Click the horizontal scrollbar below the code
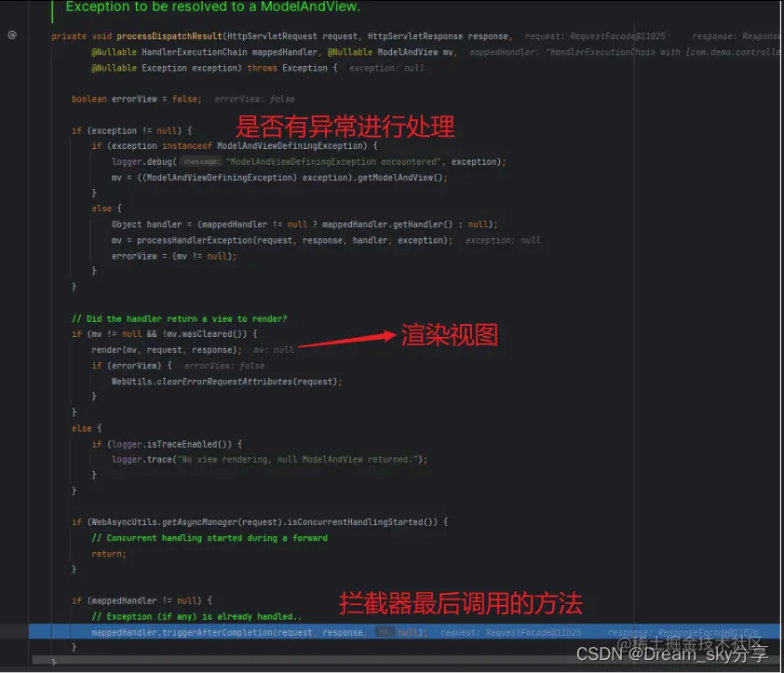This screenshot has height=673, width=784. point(406,660)
